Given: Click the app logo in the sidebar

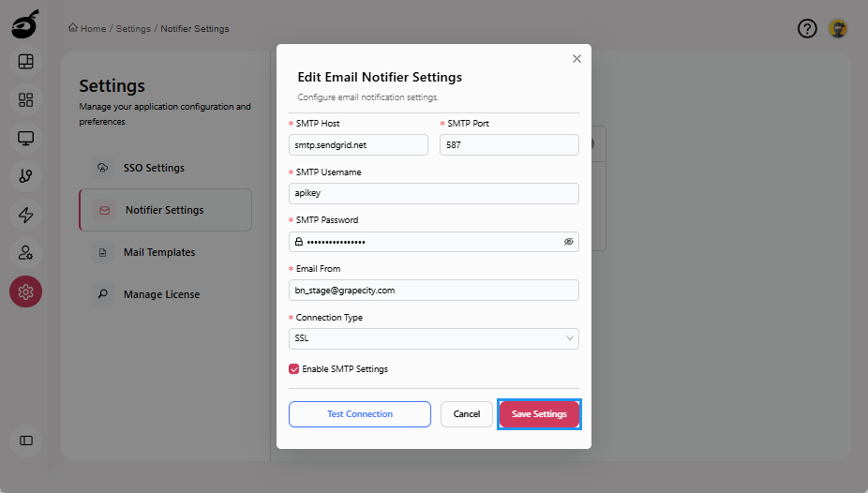Looking at the screenshot, I should pos(25,24).
